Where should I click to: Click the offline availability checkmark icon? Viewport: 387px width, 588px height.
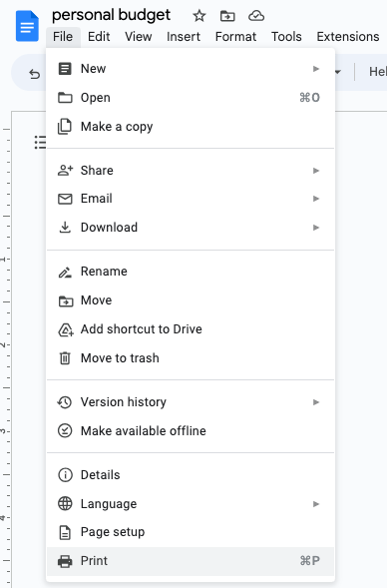65,430
